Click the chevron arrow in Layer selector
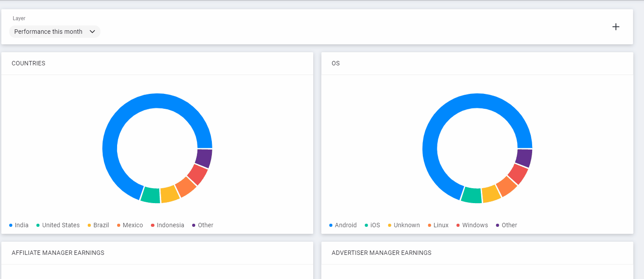The height and width of the screenshot is (279, 644). pos(93,32)
